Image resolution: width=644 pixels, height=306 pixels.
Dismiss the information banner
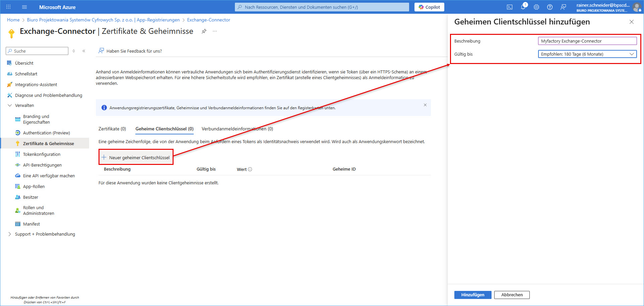click(425, 105)
